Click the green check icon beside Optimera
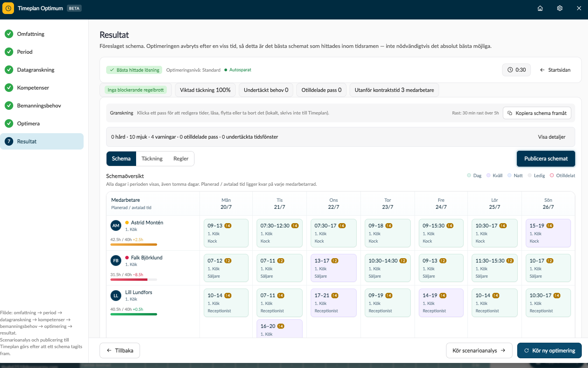The height and width of the screenshot is (368, 588). tap(9, 123)
